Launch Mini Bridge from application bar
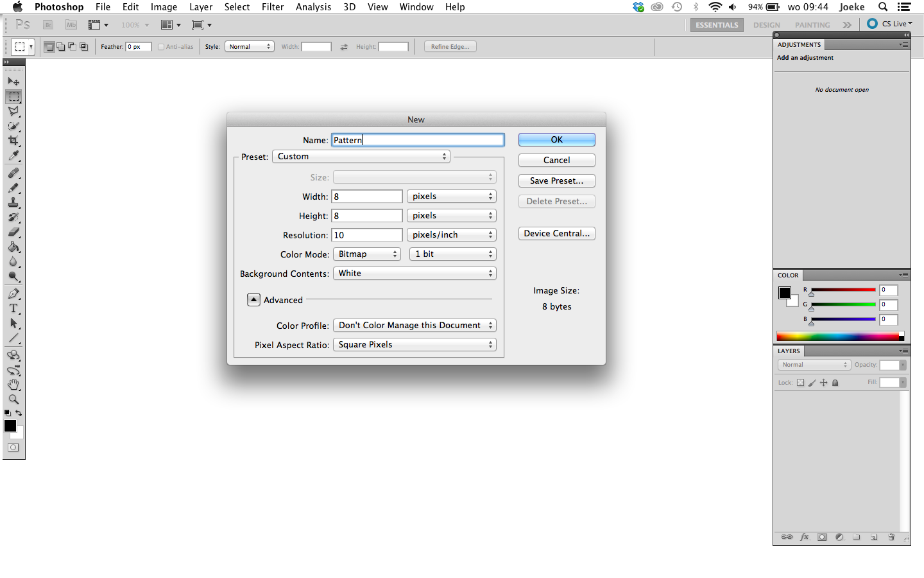The image size is (924, 578). [x=71, y=25]
